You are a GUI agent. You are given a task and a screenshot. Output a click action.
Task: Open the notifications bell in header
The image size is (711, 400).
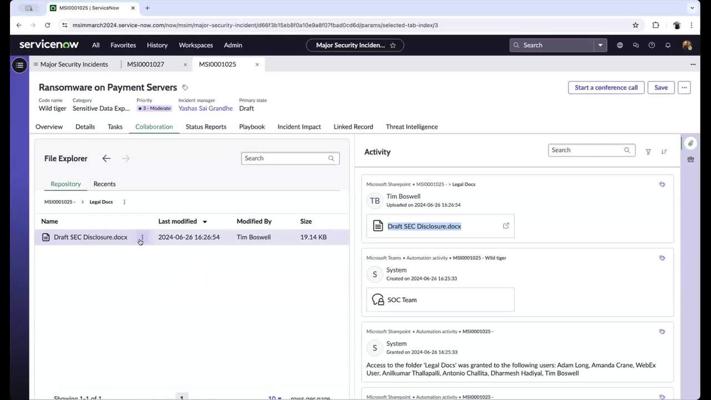(x=668, y=45)
